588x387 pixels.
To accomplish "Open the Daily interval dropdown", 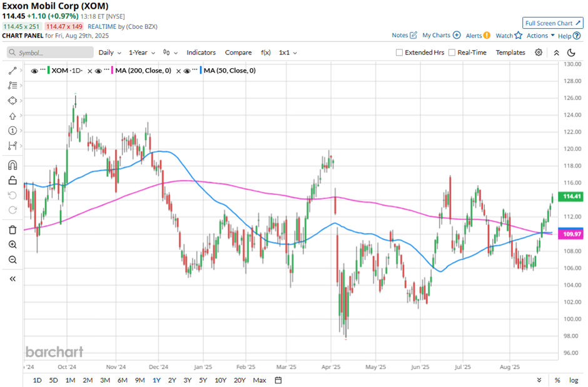I will (109, 53).
